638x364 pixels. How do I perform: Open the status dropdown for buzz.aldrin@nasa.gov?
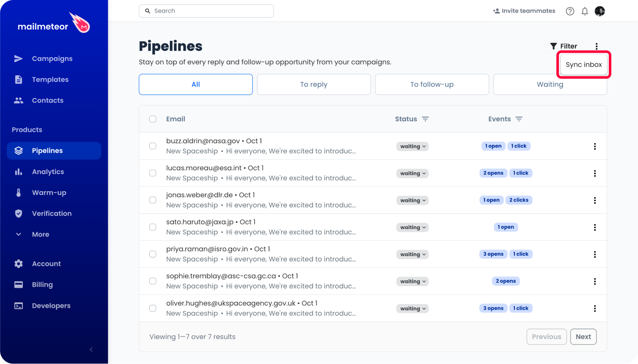click(x=412, y=146)
